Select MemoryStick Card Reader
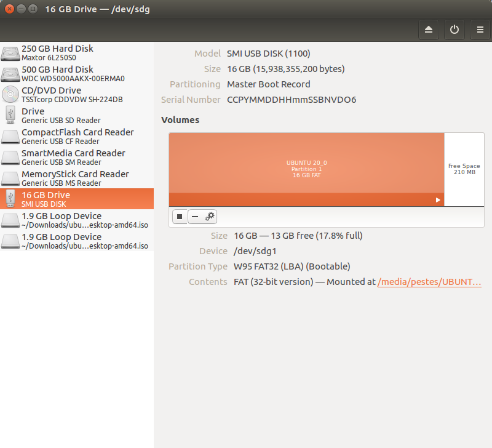Image resolution: width=492 pixels, height=448 pixels. [x=77, y=178]
